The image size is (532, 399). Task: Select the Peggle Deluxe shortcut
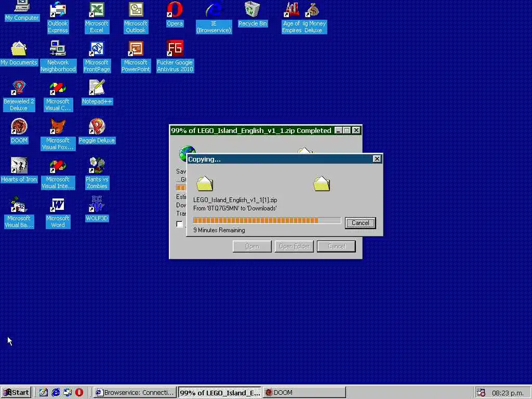[x=97, y=131]
